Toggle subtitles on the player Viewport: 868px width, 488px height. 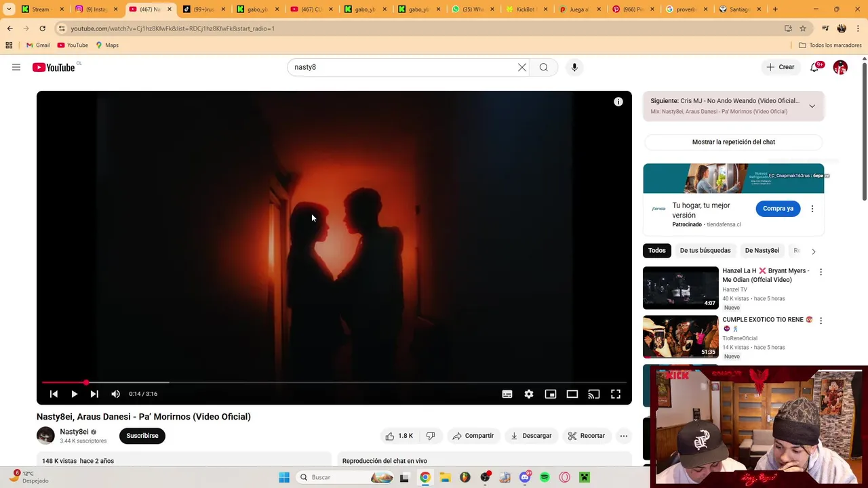point(507,394)
